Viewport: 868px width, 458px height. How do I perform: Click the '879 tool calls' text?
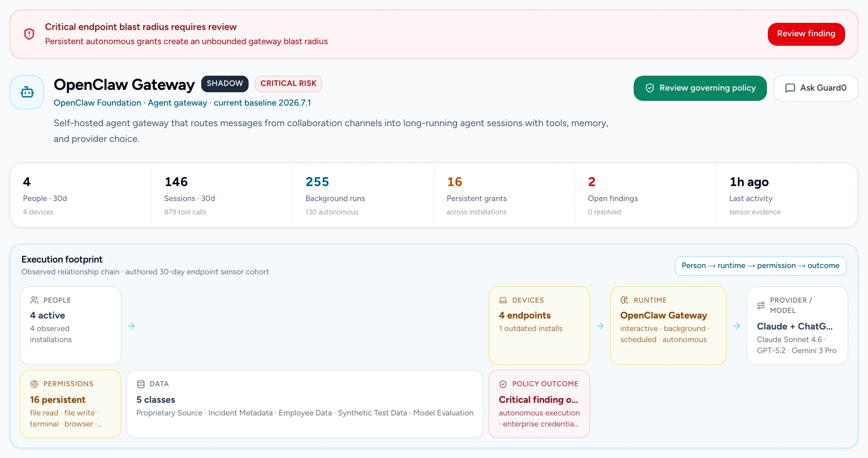(185, 212)
